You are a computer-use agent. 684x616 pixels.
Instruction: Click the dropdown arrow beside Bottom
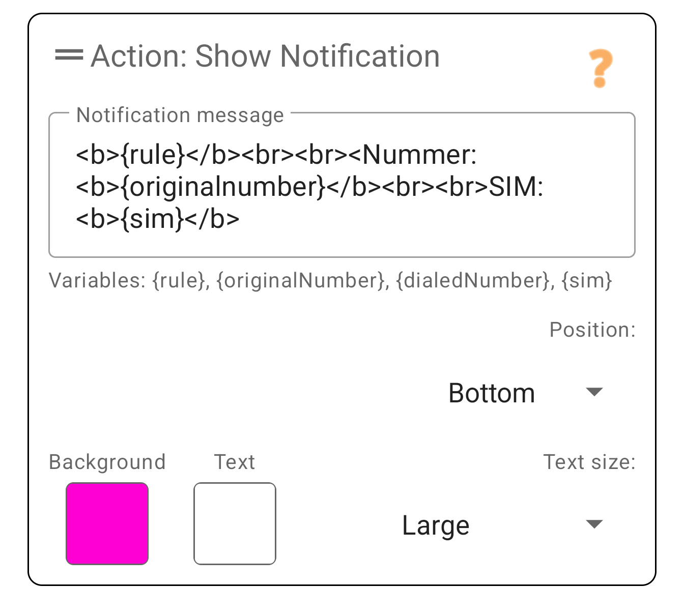pos(594,392)
